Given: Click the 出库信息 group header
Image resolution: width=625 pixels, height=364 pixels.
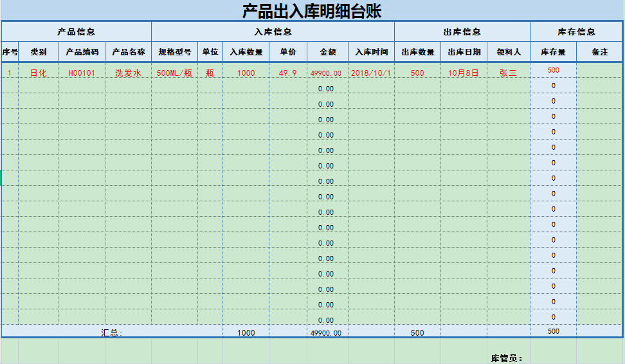Looking at the screenshot, I should 462,32.
